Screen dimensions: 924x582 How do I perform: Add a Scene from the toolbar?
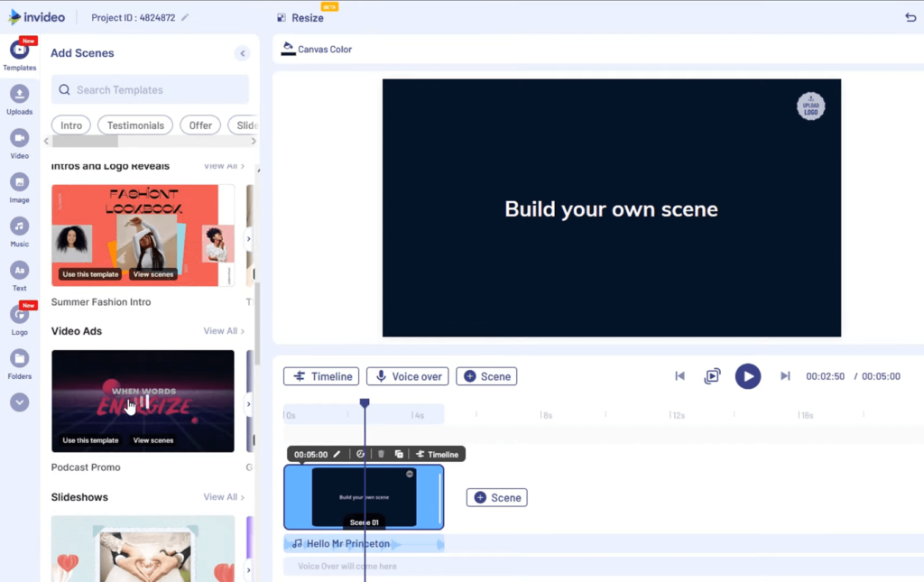click(x=486, y=376)
